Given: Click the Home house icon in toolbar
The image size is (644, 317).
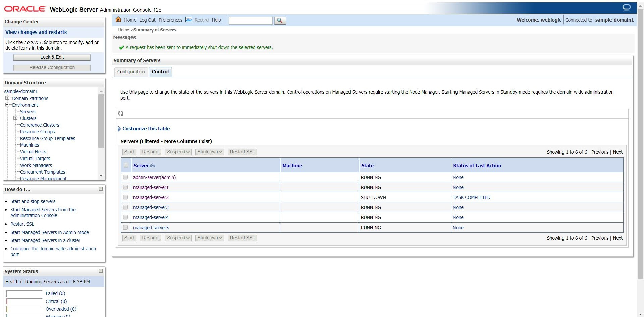Looking at the screenshot, I should [x=118, y=20].
